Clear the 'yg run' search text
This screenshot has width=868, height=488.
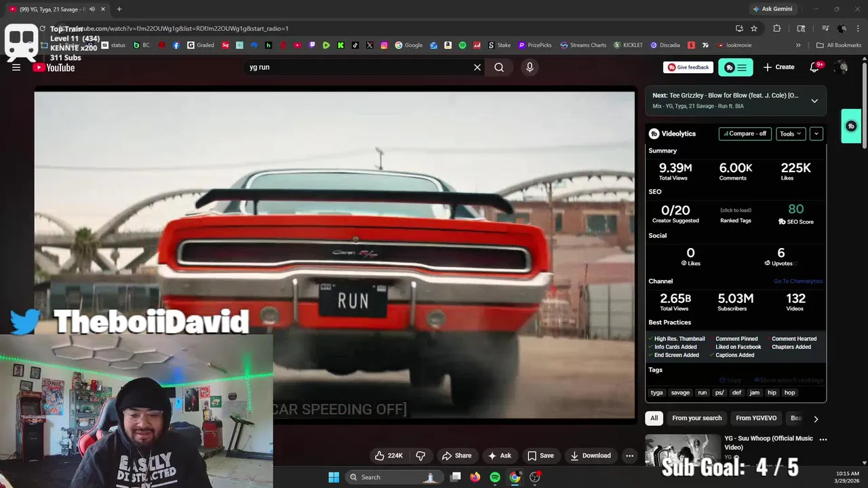pyautogui.click(x=477, y=67)
